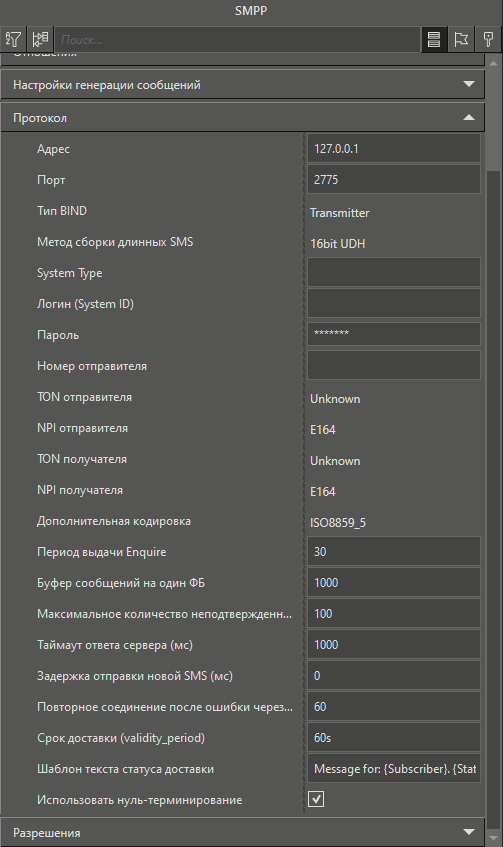Click the expand/collapse tree icon in the toolbar
Image resolution: width=503 pixels, height=847 pixels.
41,39
